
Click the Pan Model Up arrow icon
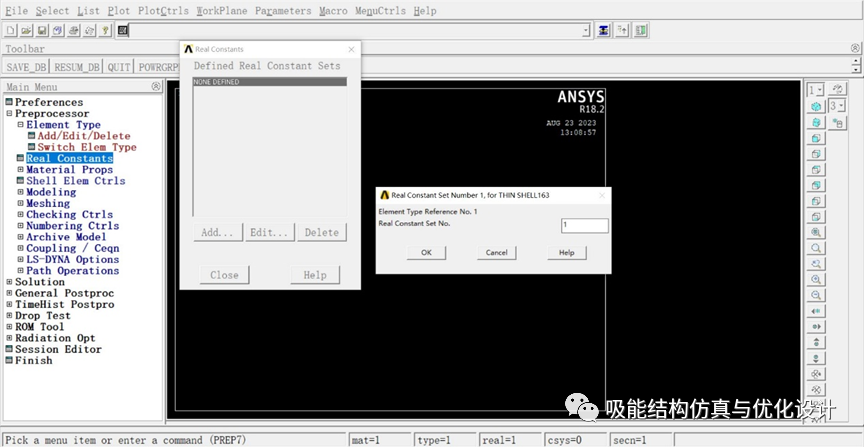(x=816, y=342)
